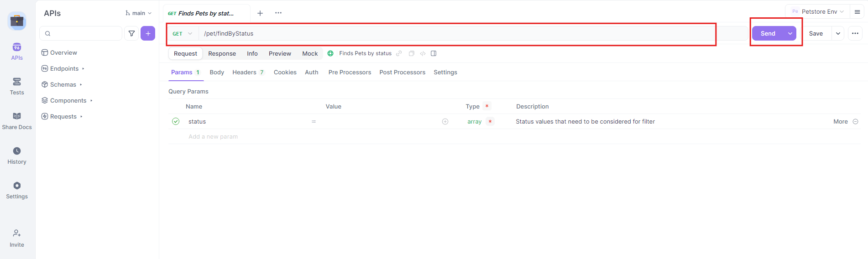Click the code view icon

[423, 53]
